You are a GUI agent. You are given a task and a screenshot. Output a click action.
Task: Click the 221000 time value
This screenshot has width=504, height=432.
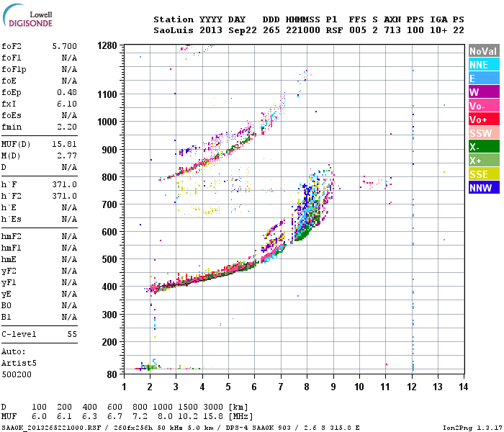(303, 30)
